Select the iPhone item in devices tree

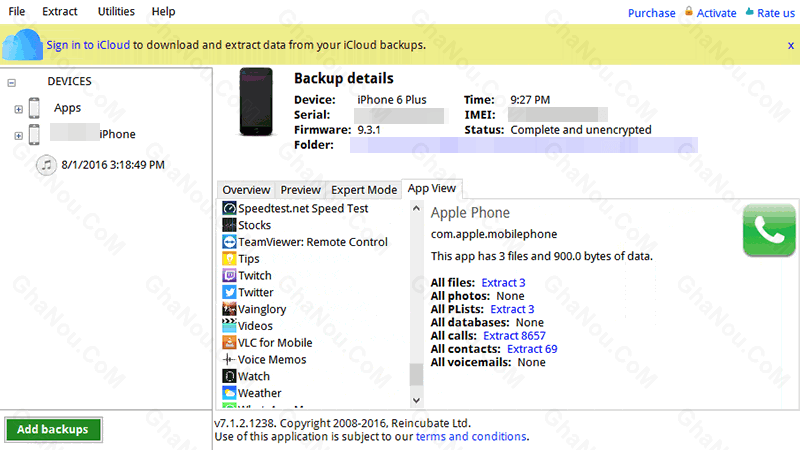(x=117, y=134)
